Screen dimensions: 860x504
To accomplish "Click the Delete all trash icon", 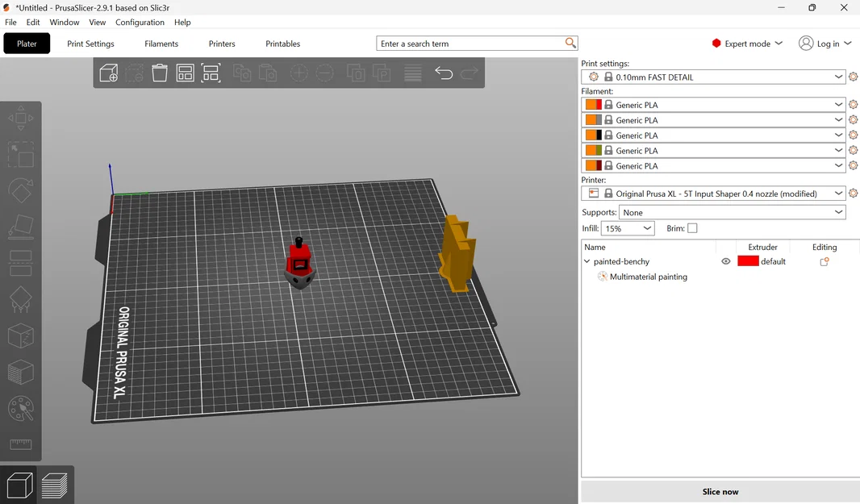I will (x=160, y=73).
